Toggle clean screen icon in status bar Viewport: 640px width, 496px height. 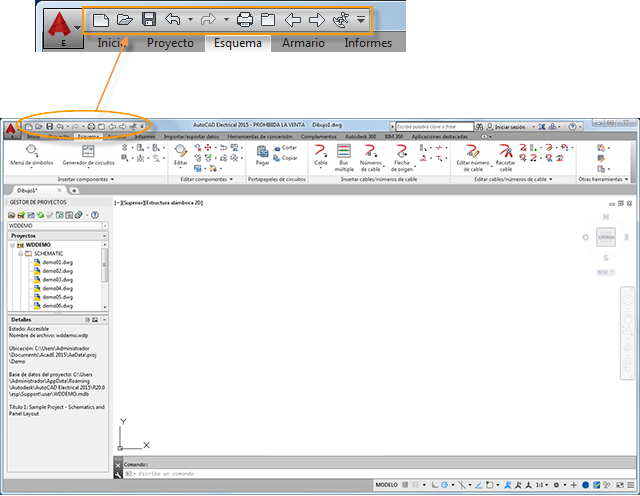(x=620, y=485)
